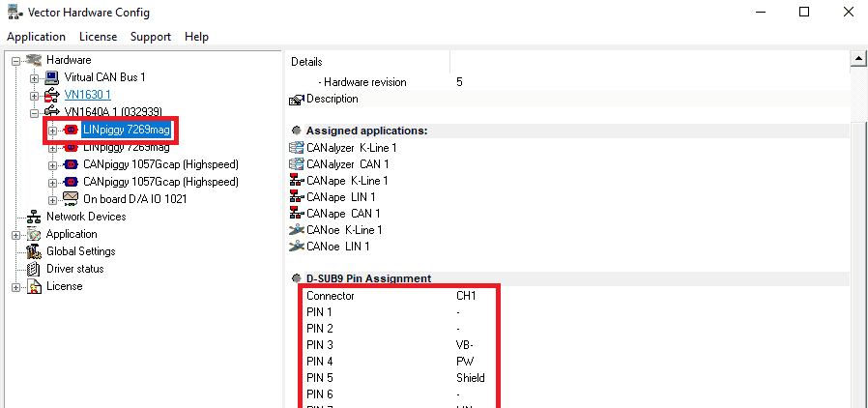Open the Support menu
Screen dimensions: 868x408
[150, 37]
